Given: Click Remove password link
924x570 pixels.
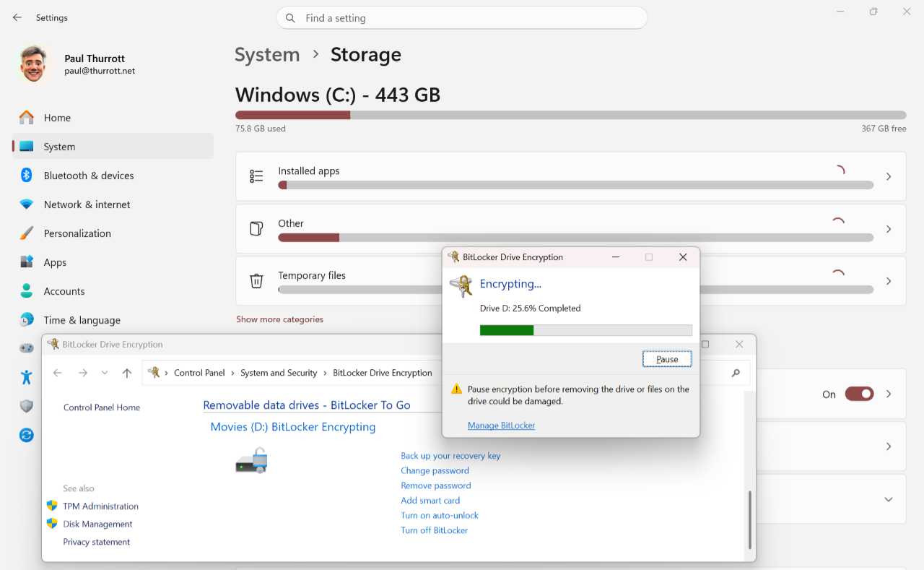Looking at the screenshot, I should coord(436,485).
